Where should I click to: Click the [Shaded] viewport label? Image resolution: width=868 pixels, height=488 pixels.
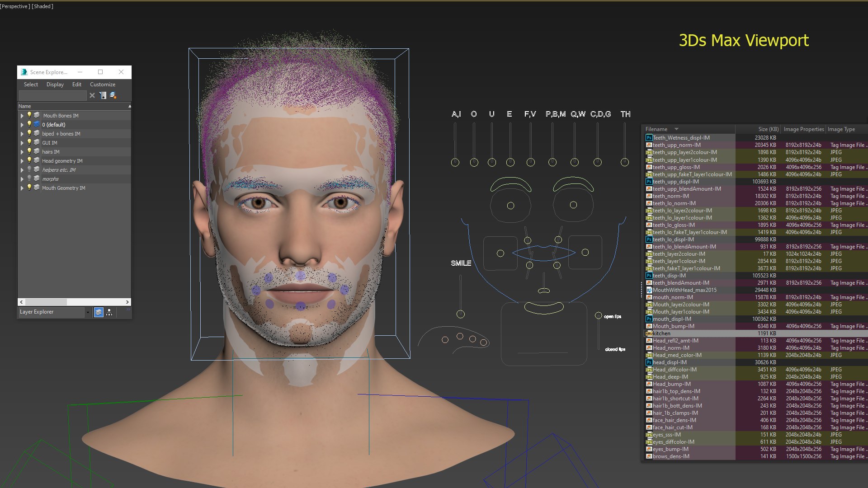[42, 6]
